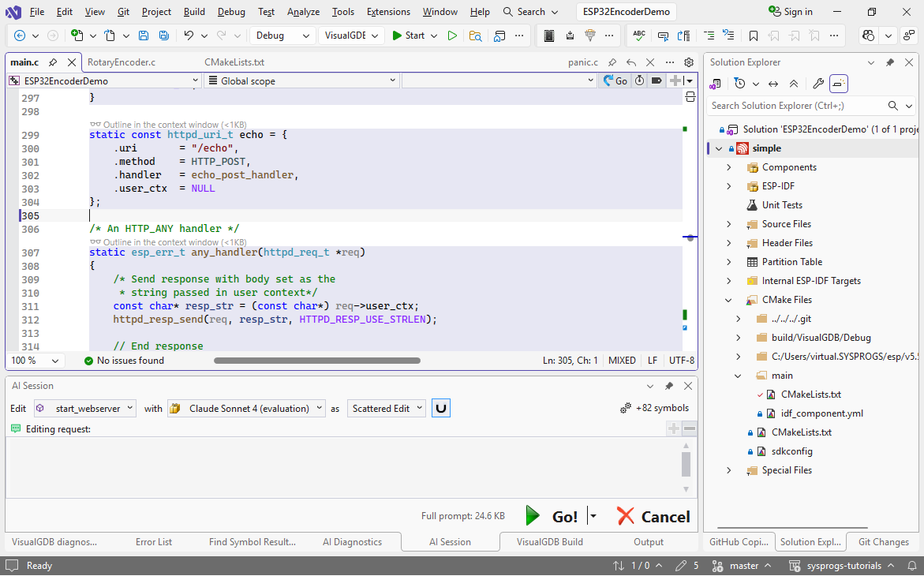
Task: Toggle the magnet button in AI Session
Action: (441, 408)
